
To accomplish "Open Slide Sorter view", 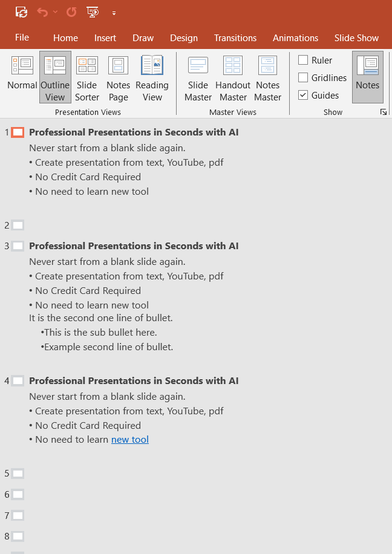I will tap(87, 76).
